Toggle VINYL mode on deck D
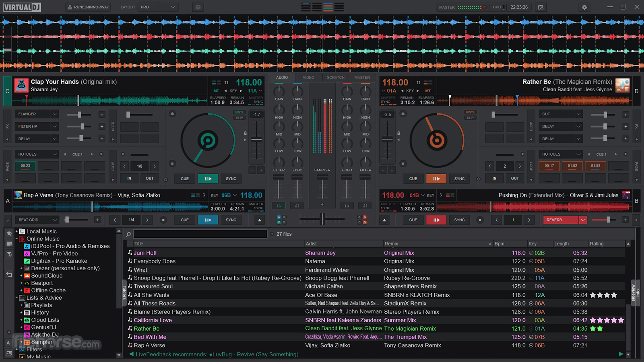Screen dimensions: 644x362 tap(470, 112)
